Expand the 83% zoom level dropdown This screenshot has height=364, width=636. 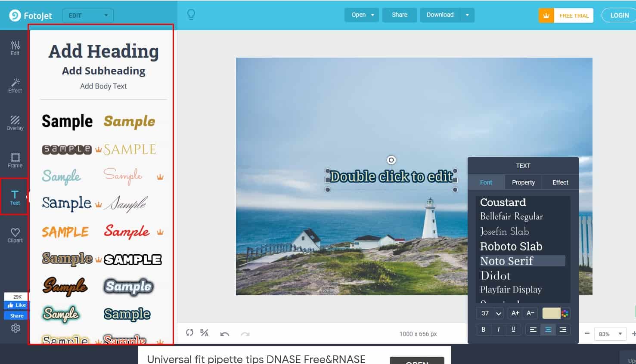(x=610, y=334)
